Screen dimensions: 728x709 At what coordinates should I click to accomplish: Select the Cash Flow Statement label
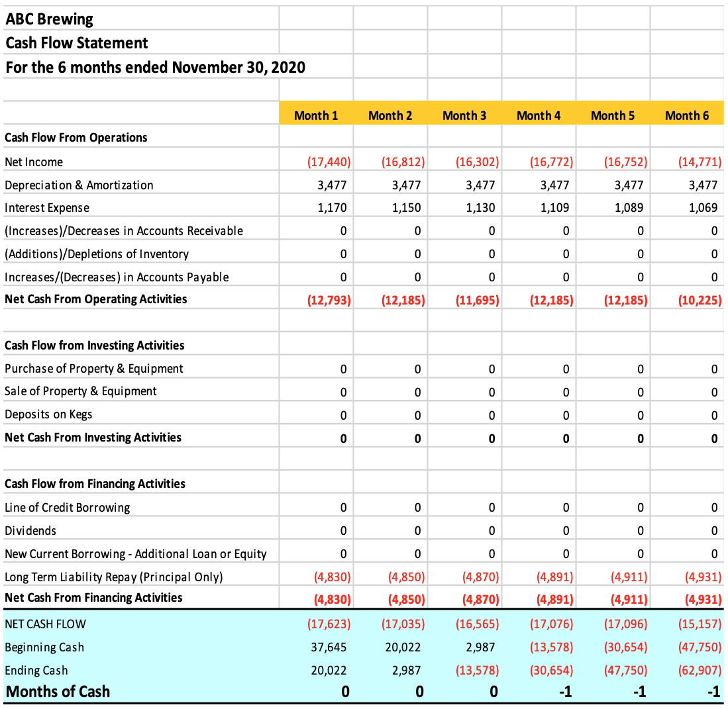[76, 42]
